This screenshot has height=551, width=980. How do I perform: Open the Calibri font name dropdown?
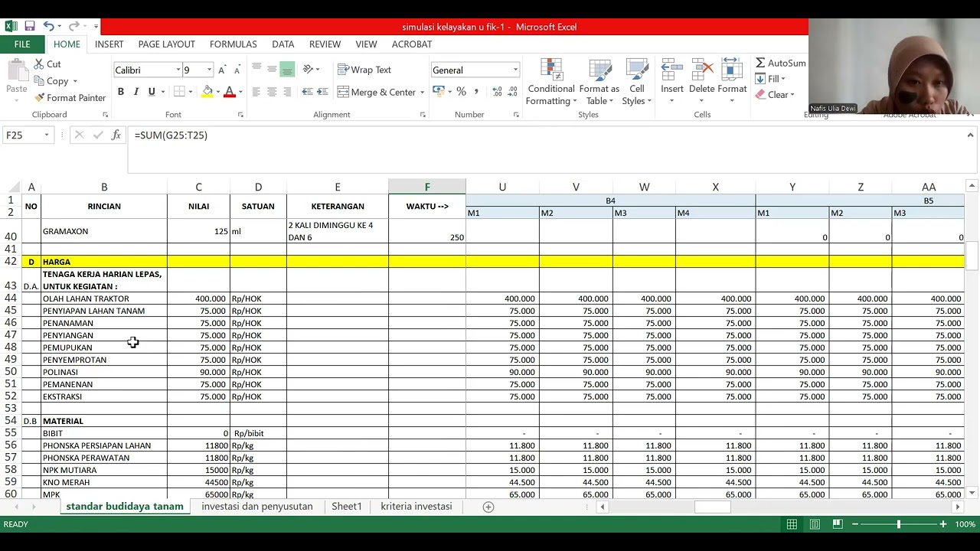click(178, 70)
